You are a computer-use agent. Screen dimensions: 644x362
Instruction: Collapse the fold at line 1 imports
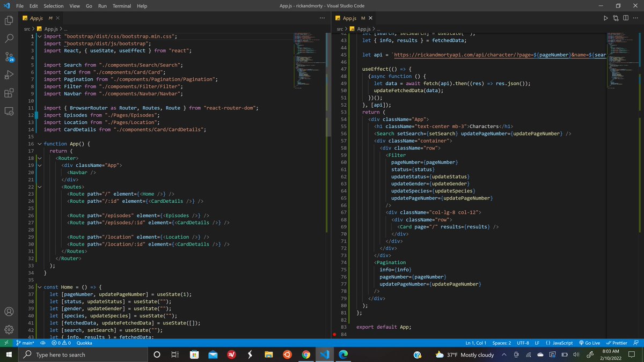[x=39, y=36]
